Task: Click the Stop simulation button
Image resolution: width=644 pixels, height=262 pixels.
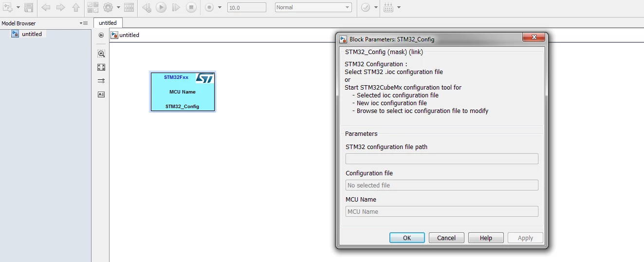Action: [x=191, y=7]
